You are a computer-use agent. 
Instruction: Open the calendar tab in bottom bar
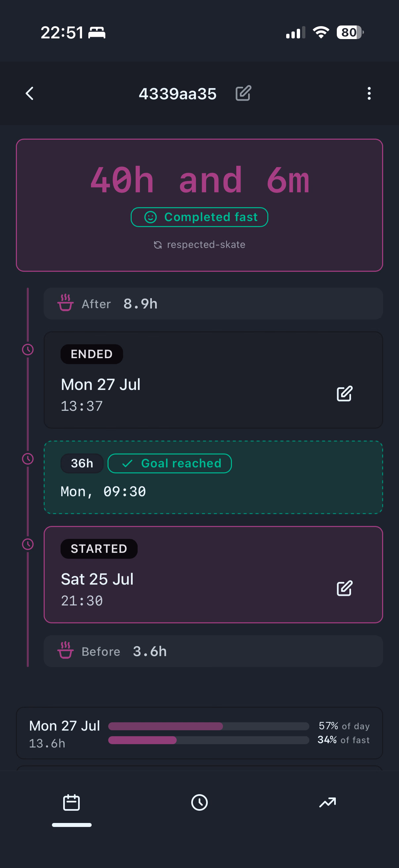click(x=71, y=803)
